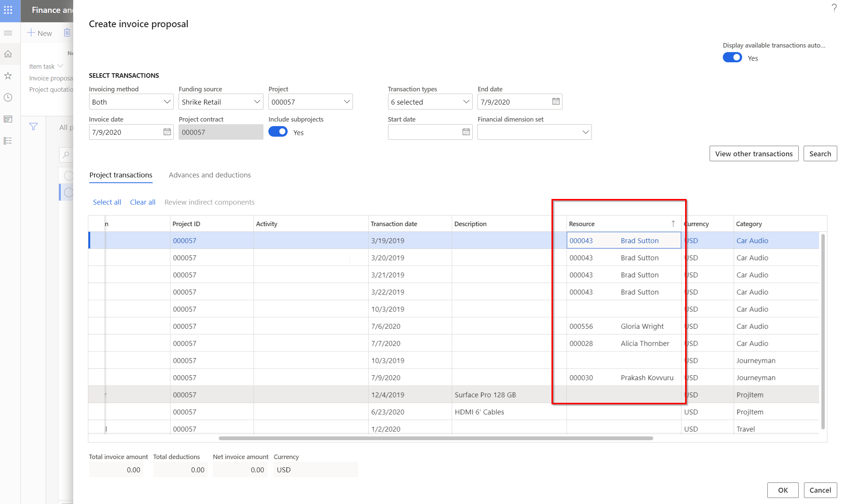Open Car Audio category link in first row

click(752, 241)
